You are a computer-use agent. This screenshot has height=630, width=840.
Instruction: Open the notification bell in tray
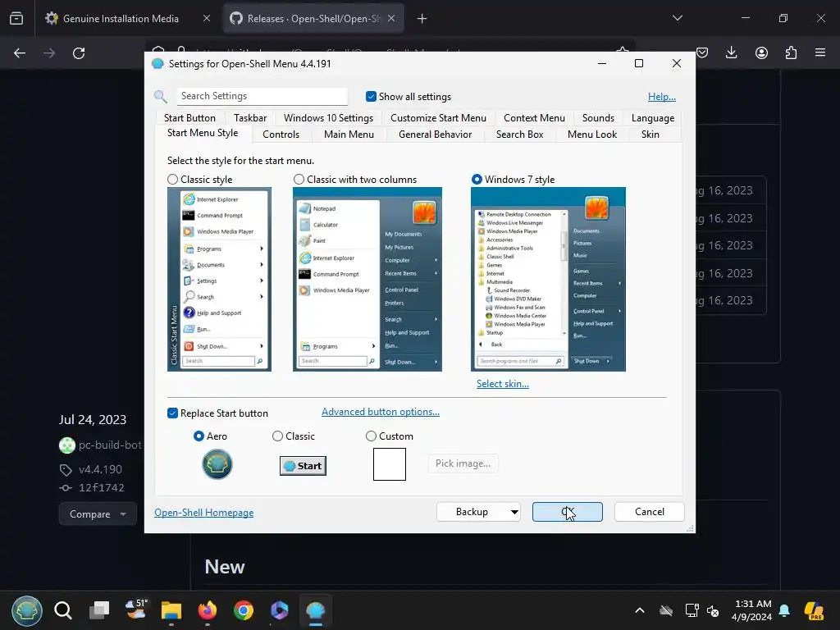tap(784, 610)
